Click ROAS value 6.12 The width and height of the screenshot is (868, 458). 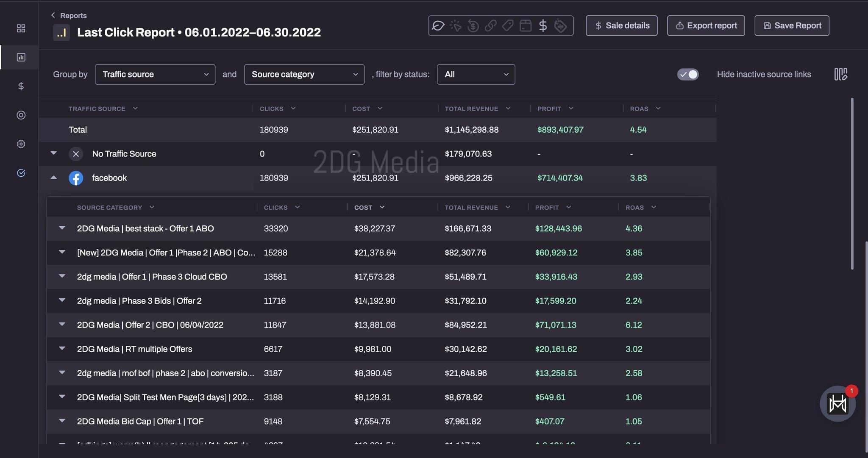click(634, 325)
